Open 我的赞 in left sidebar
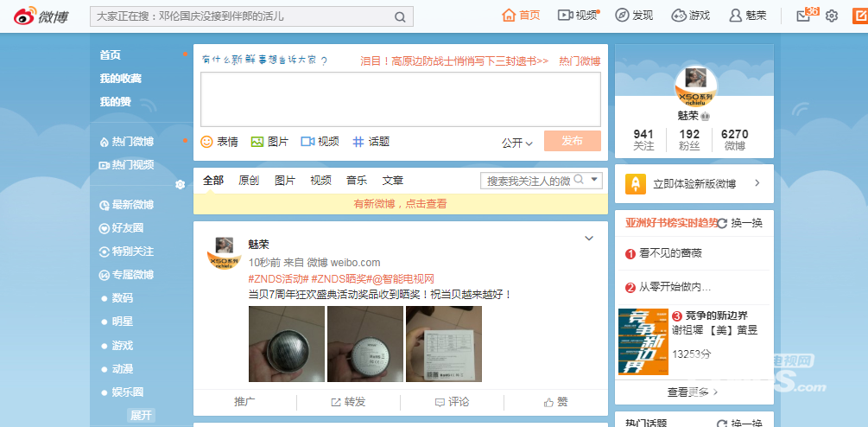The width and height of the screenshot is (868, 427). click(x=115, y=102)
